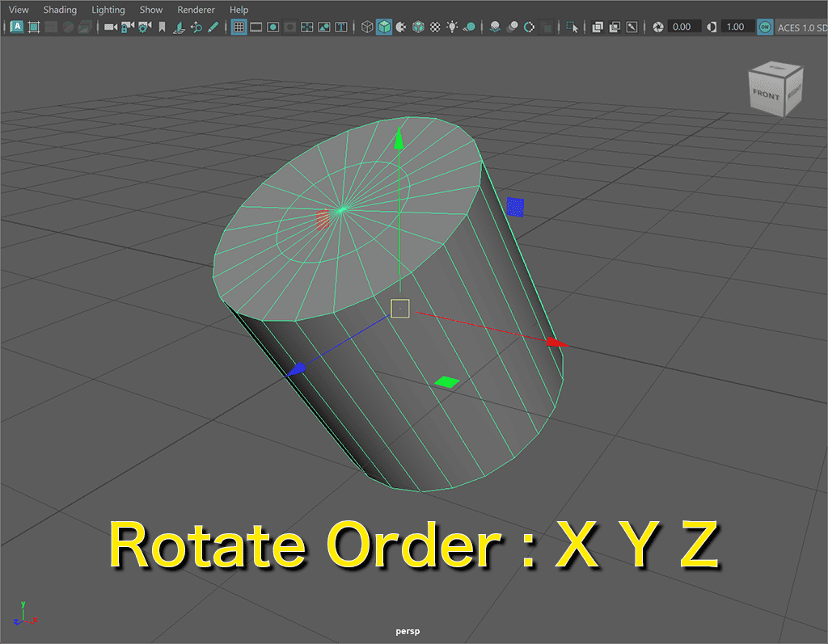Toggle Smooth Shade All display

pos(384,27)
